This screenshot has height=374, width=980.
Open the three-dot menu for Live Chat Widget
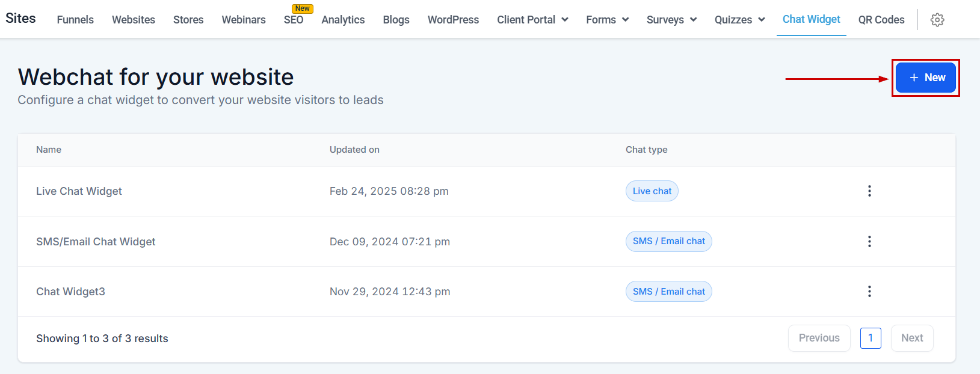coord(869,191)
